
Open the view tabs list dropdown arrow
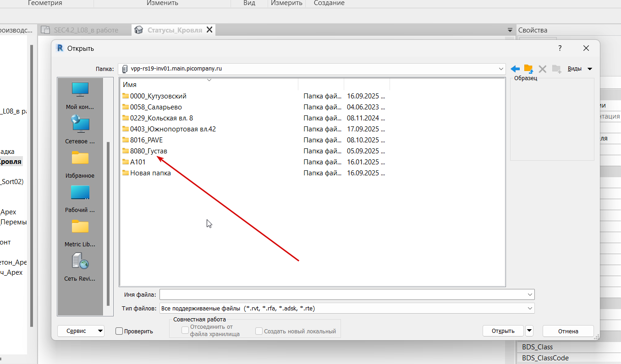click(x=510, y=30)
